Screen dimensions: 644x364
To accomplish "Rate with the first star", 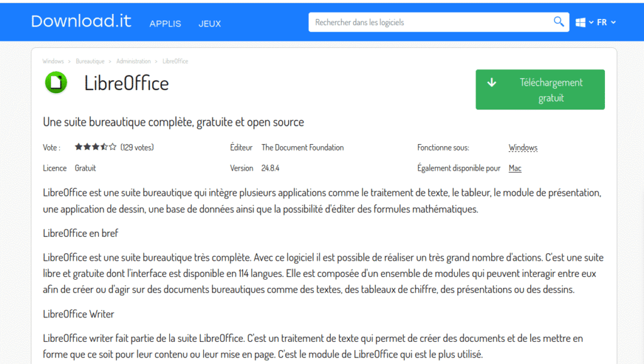I will click(79, 147).
